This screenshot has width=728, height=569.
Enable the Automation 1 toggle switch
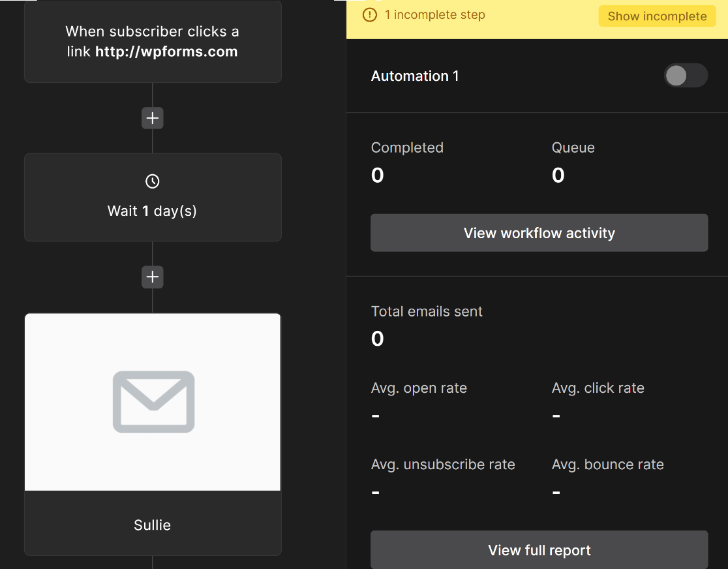tap(686, 76)
